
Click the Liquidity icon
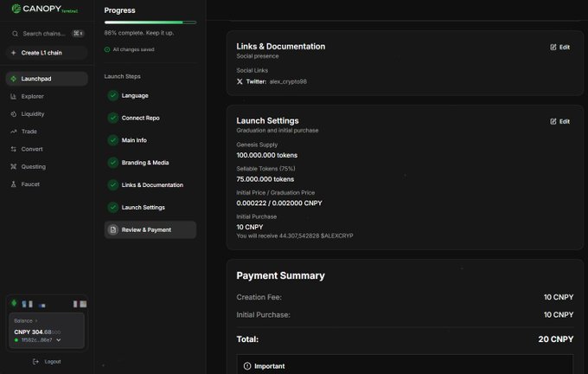pyautogui.click(x=14, y=113)
